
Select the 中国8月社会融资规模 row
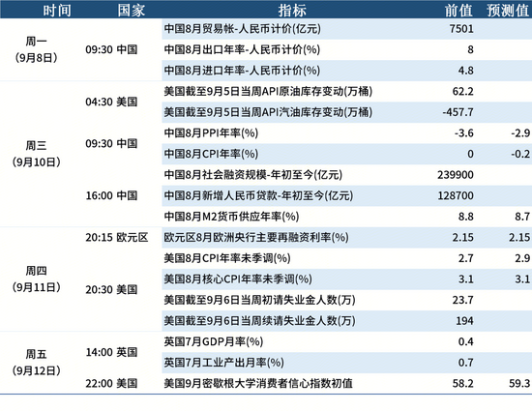coord(346,175)
